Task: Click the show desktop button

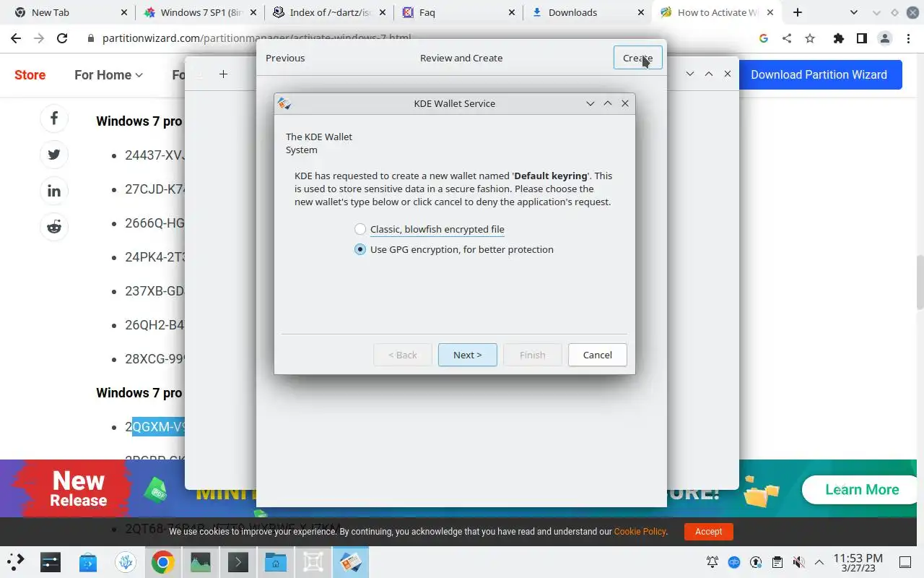Action: [x=905, y=562]
